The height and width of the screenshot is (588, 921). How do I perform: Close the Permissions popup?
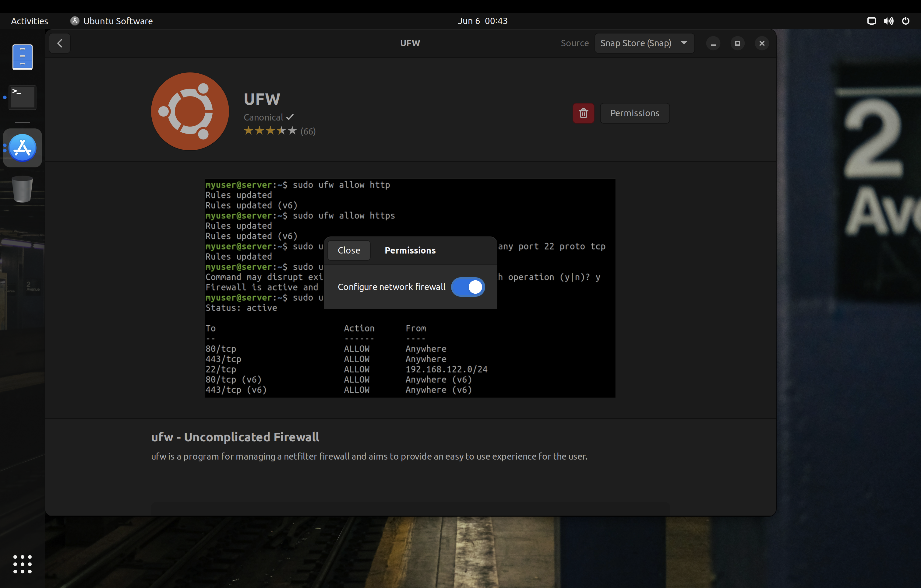coord(348,250)
